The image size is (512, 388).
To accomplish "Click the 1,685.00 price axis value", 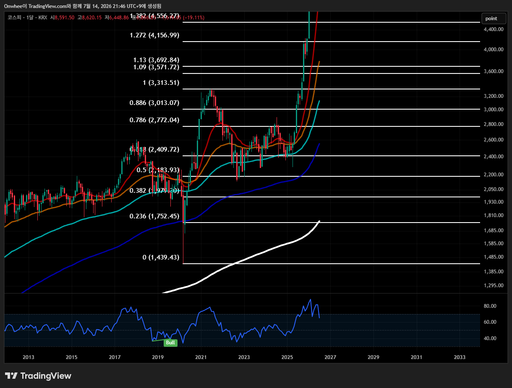I will (x=494, y=230).
